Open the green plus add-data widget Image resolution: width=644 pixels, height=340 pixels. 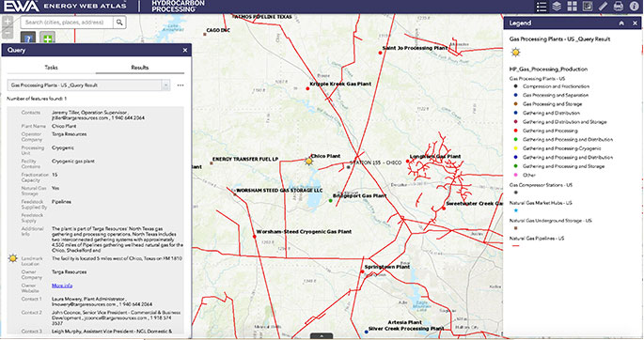pos(48,39)
